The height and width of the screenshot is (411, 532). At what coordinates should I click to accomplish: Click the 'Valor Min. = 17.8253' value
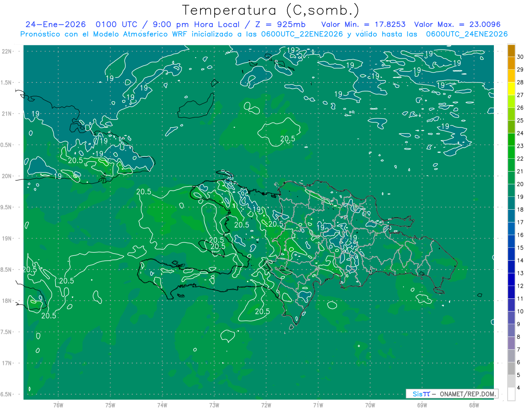[x=364, y=24]
